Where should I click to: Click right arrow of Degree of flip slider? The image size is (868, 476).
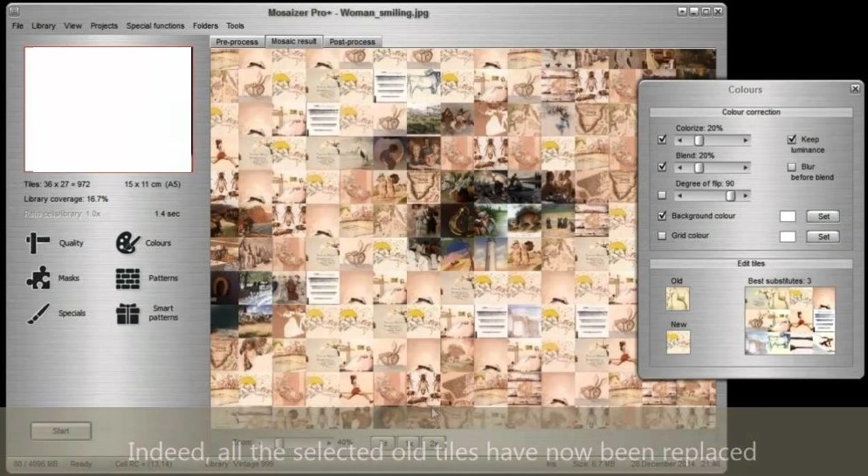[x=746, y=196]
